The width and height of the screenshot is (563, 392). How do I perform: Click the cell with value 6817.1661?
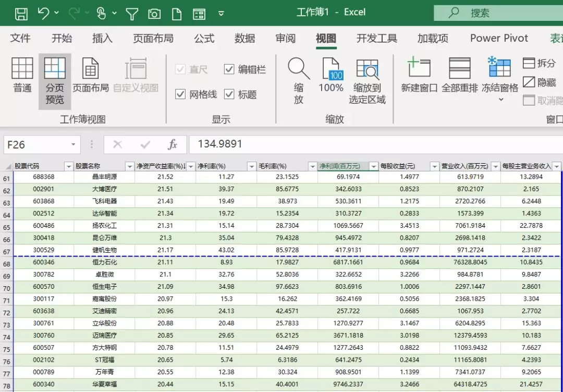tap(348, 262)
